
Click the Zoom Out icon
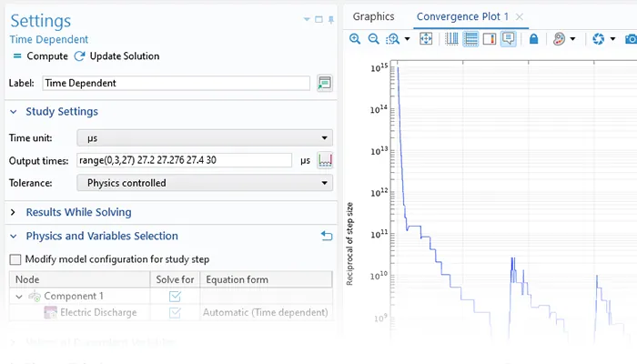tap(372, 39)
